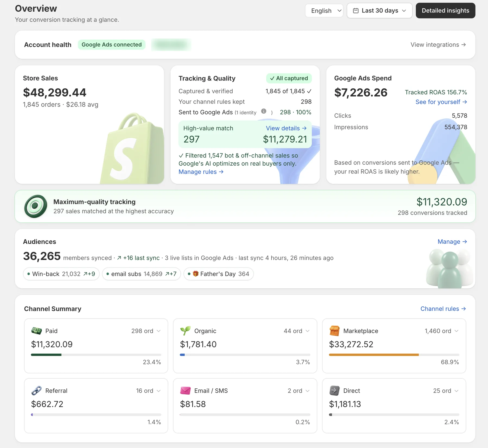
Task: Click the Direct channel progress bar
Action: coord(394,415)
